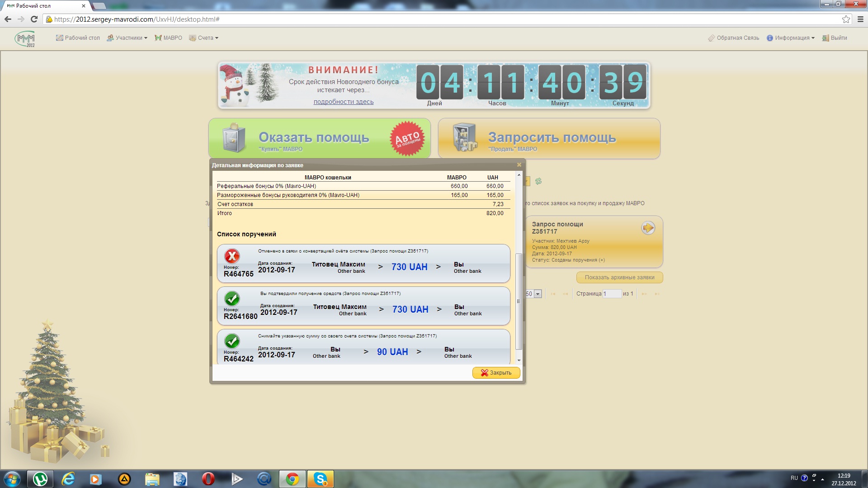868x488 pixels.
Task: Click Показать архивные заявки button
Action: pos(619,277)
